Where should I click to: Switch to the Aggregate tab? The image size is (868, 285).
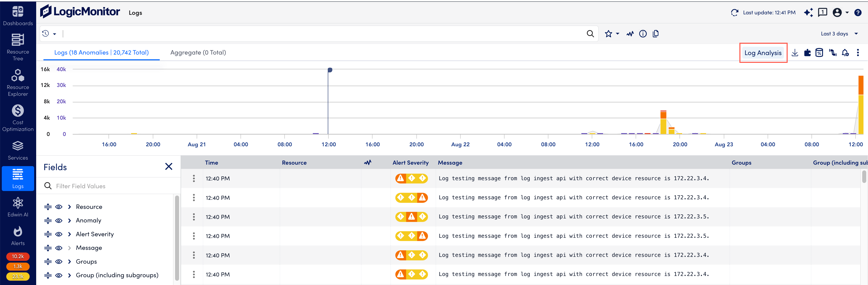pyautogui.click(x=198, y=53)
